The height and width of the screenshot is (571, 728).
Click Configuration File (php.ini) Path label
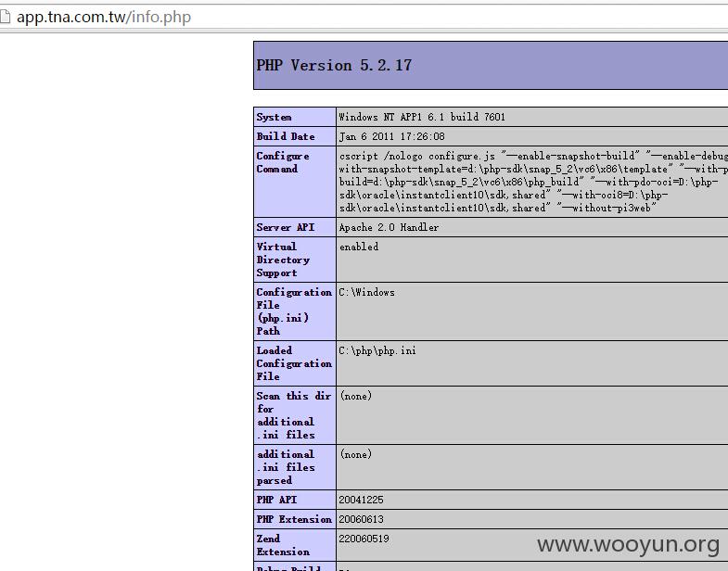294,311
